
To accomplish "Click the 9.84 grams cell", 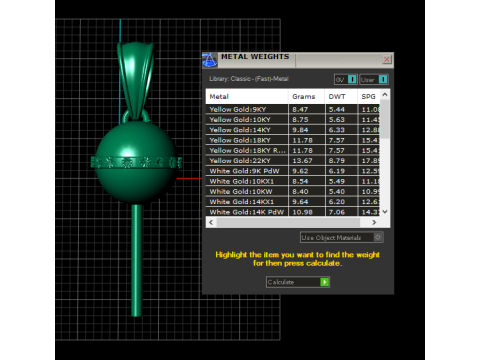I will 306,130.
